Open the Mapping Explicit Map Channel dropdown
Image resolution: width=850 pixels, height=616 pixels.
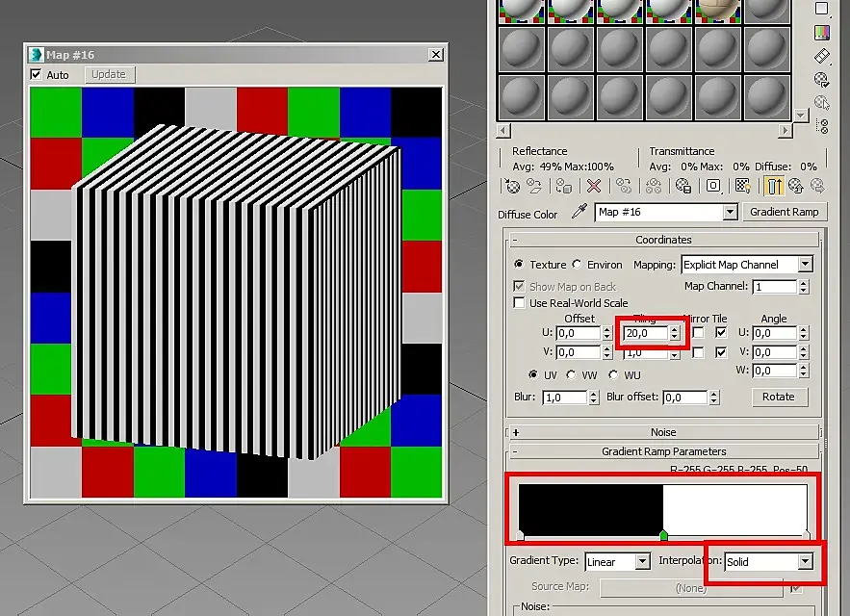805,265
